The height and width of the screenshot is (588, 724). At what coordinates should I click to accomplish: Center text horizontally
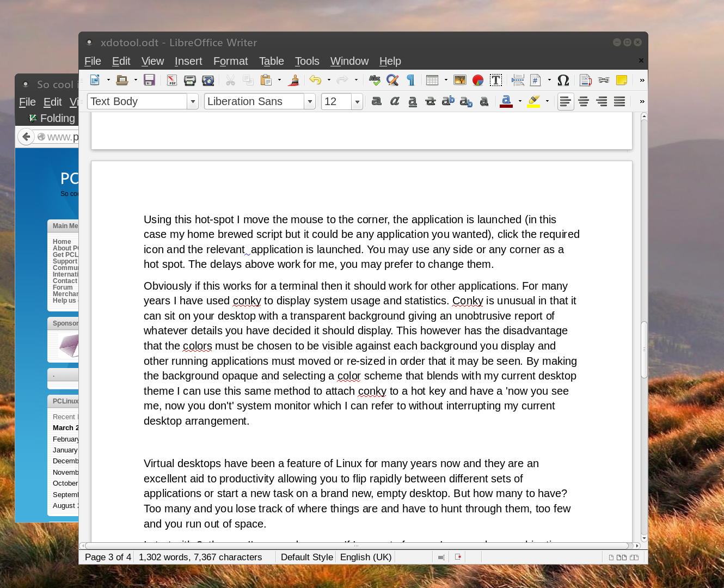tap(584, 101)
